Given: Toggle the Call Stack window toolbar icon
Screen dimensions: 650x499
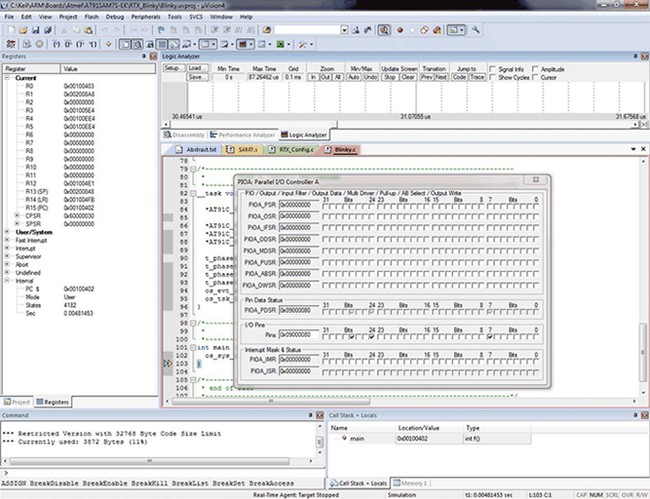Looking at the screenshot, I should coord(175,44).
